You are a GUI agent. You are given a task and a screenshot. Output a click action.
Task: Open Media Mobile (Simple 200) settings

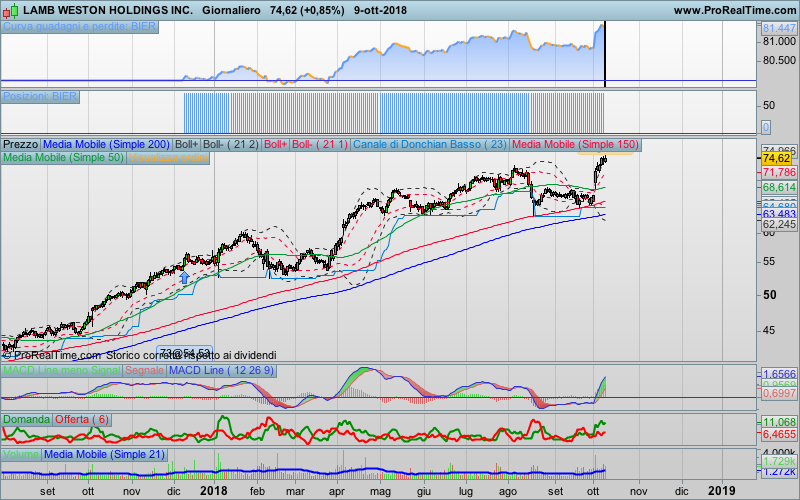point(106,144)
